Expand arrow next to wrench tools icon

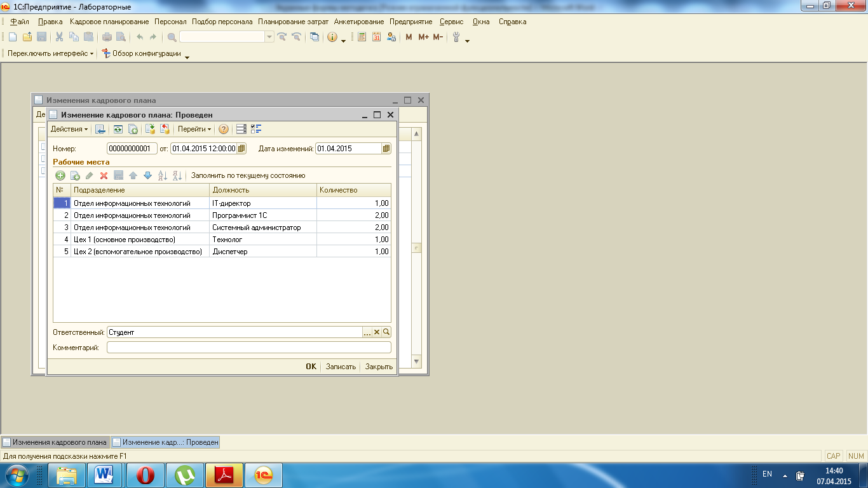468,40
